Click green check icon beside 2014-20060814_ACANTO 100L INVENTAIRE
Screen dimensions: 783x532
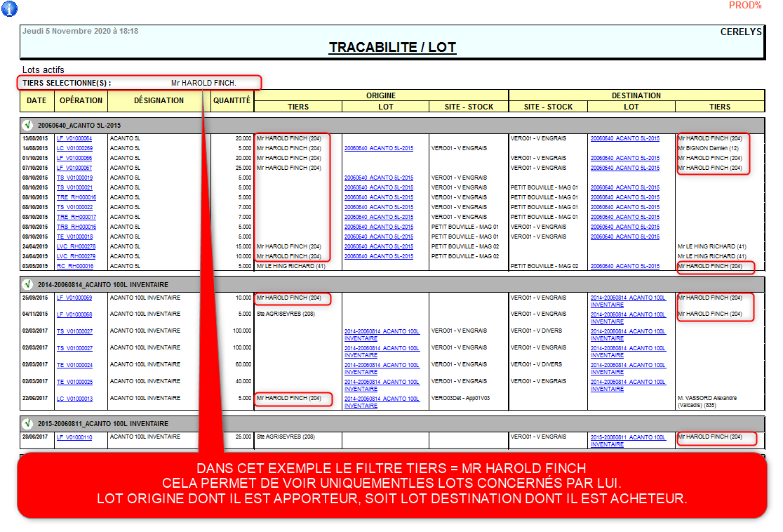click(27, 285)
